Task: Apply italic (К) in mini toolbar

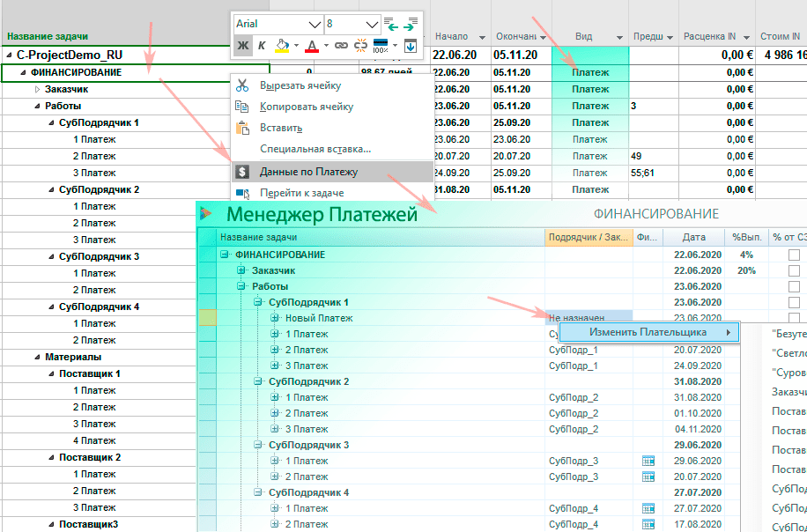Action: 262,45
